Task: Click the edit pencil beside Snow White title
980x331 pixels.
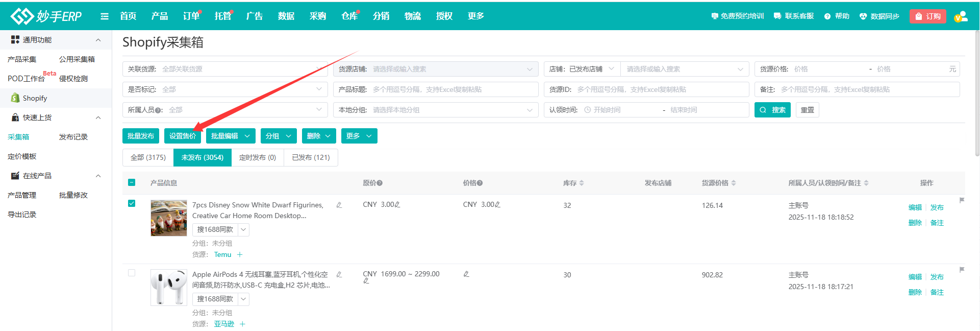Action: (339, 205)
